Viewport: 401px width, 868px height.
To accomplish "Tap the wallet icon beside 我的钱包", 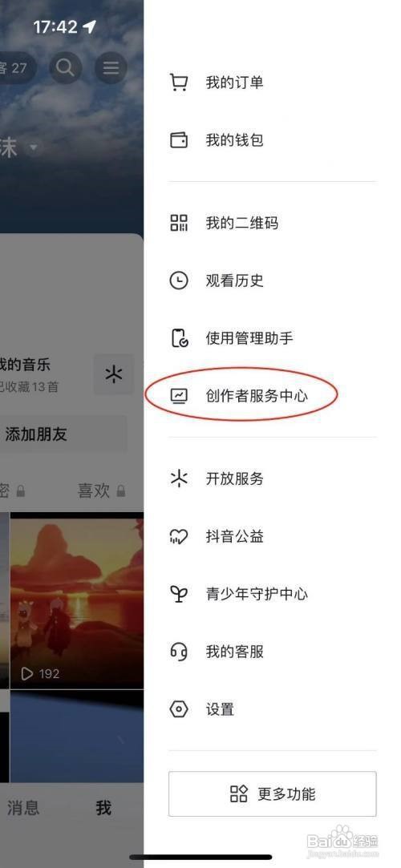I will pyautogui.click(x=178, y=140).
